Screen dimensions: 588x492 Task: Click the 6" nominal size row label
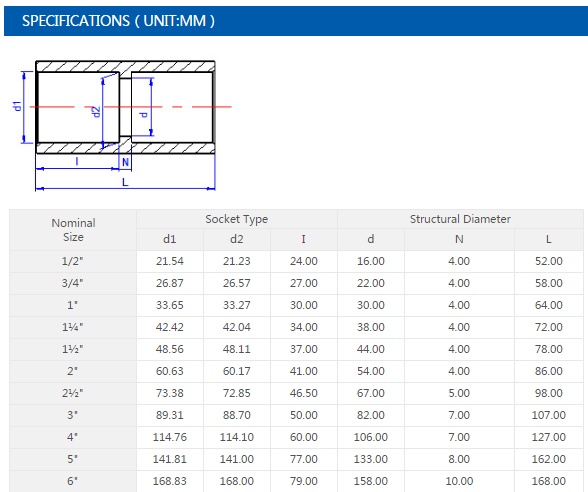(73, 481)
